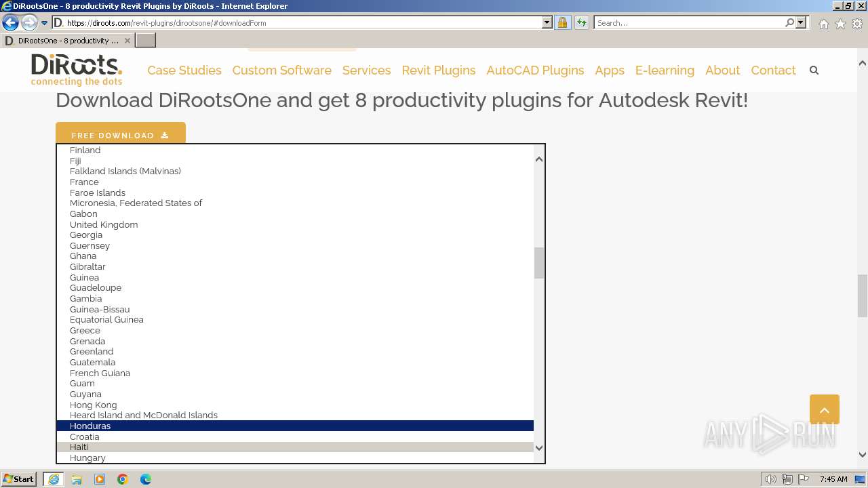This screenshot has height=488, width=868.
Task: Close the DiRootsOne tab
Action: coord(127,41)
